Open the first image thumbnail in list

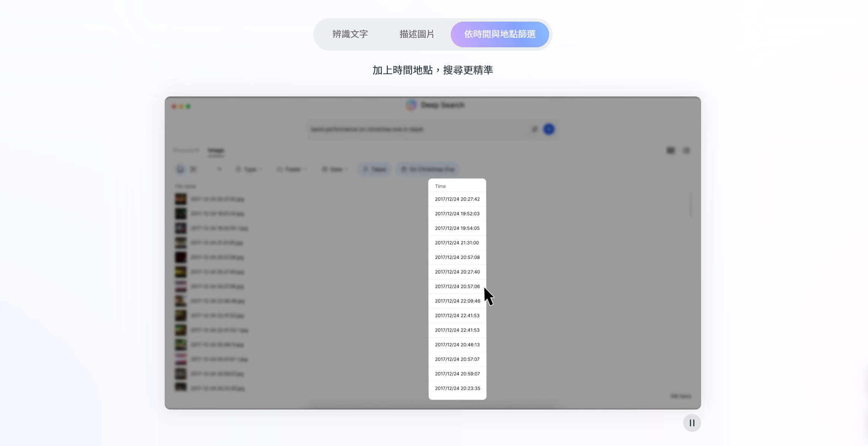(181, 199)
